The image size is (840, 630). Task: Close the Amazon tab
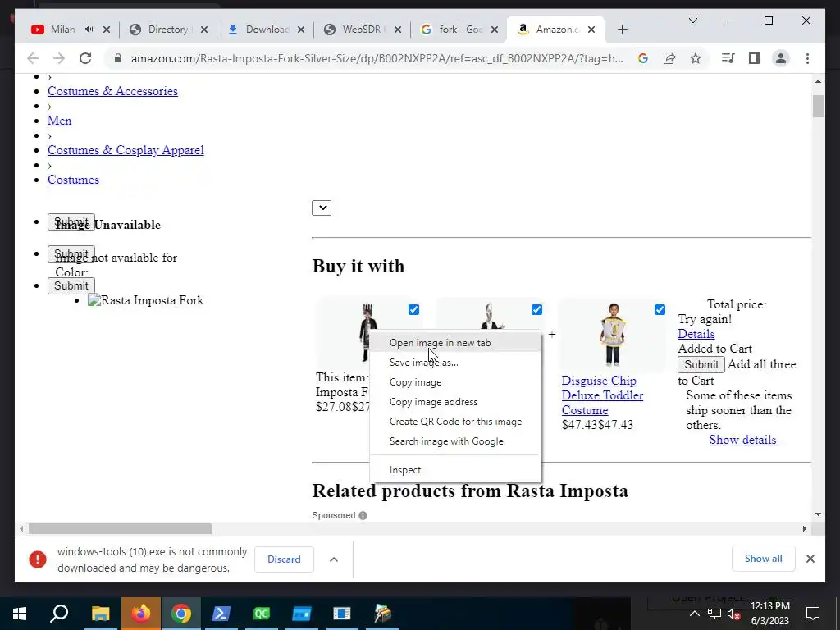[591, 30]
